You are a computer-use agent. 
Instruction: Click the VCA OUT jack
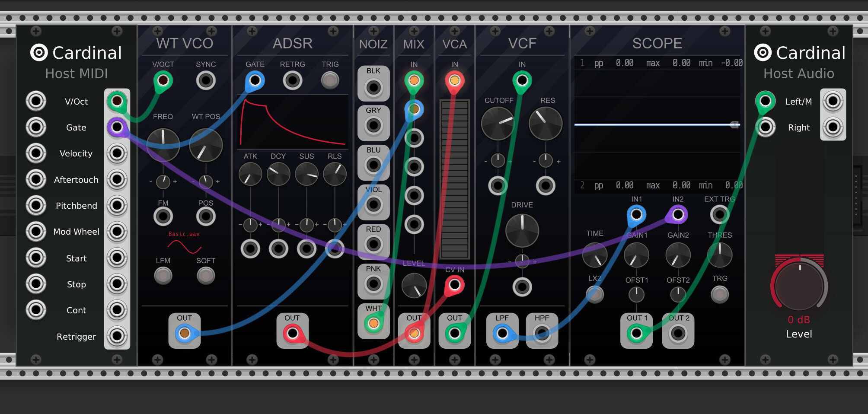tap(454, 333)
